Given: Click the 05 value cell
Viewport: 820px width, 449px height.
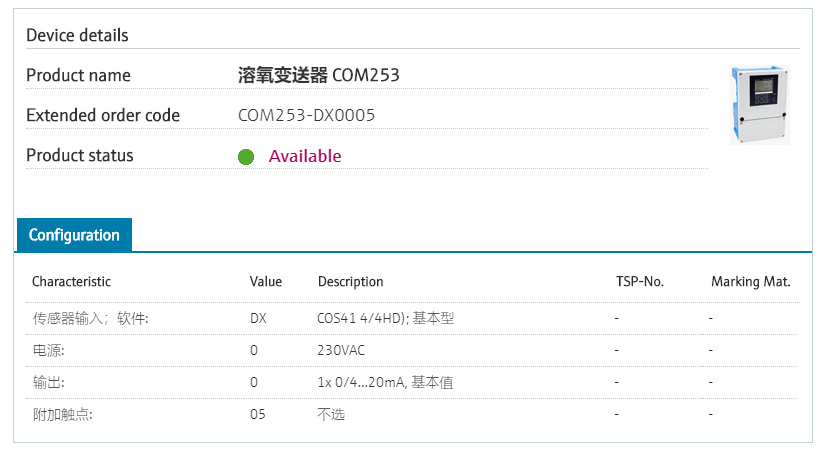Looking at the screenshot, I should pyautogui.click(x=258, y=415).
